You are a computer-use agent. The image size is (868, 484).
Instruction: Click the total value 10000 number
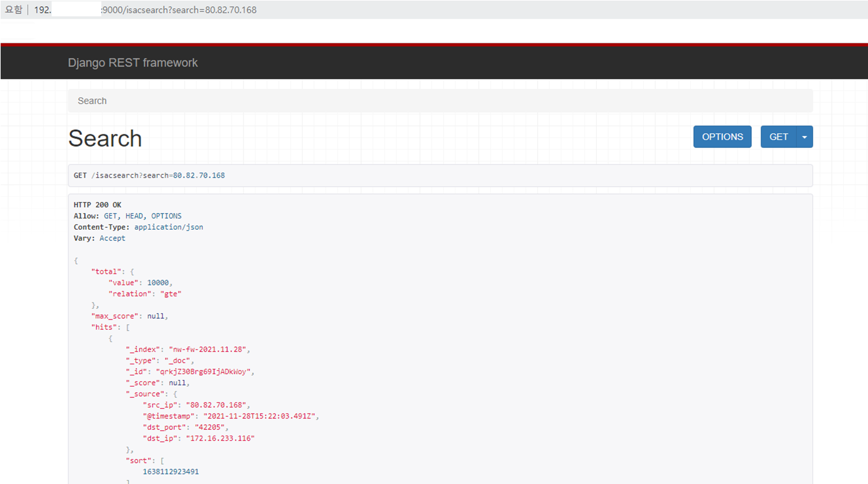tap(158, 283)
